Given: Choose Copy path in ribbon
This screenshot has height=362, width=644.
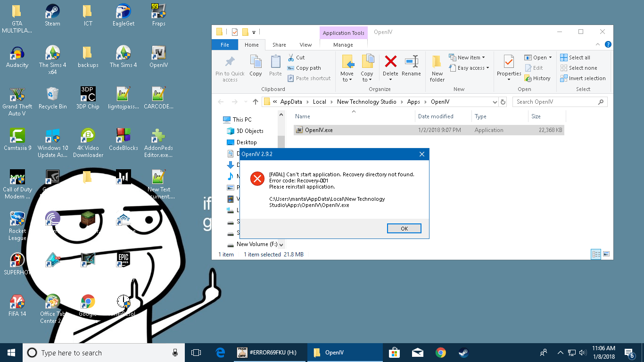Looking at the screenshot, I should click(304, 68).
